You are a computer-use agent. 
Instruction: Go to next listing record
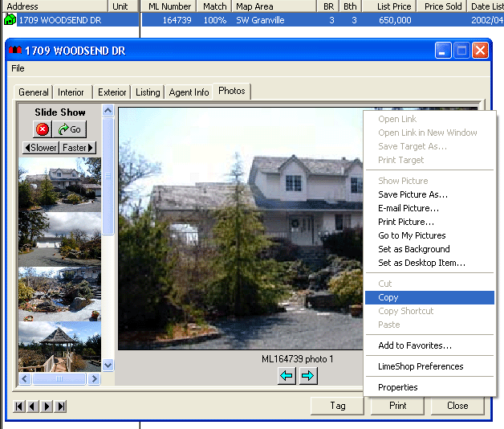click(47, 407)
